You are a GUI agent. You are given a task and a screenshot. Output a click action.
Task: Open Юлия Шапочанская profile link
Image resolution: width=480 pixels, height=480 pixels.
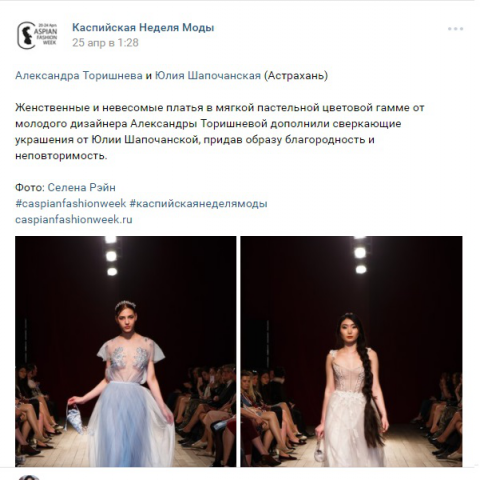click(208, 76)
